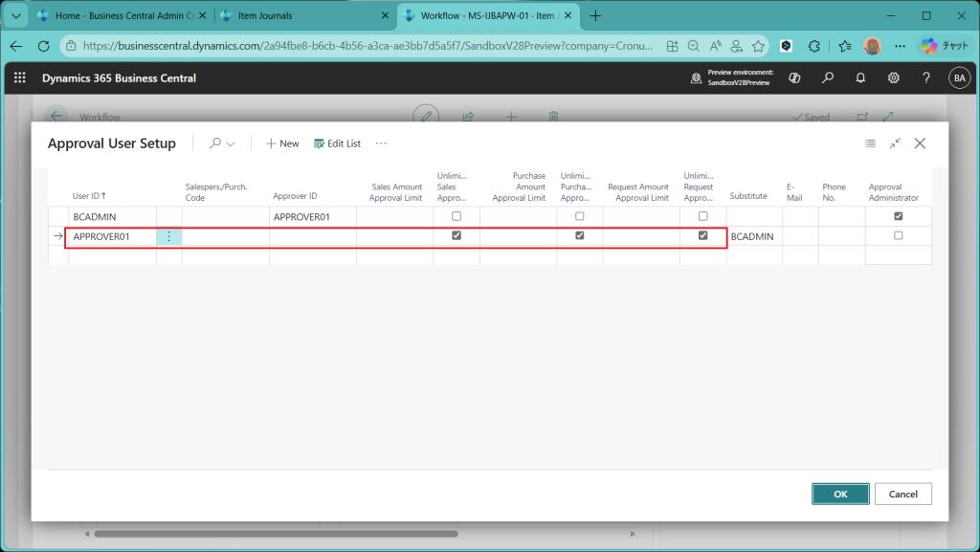The width and height of the screenshot is (980, 552).
Task: Open the settings gear in Business Central
Action: pos(893,78)
